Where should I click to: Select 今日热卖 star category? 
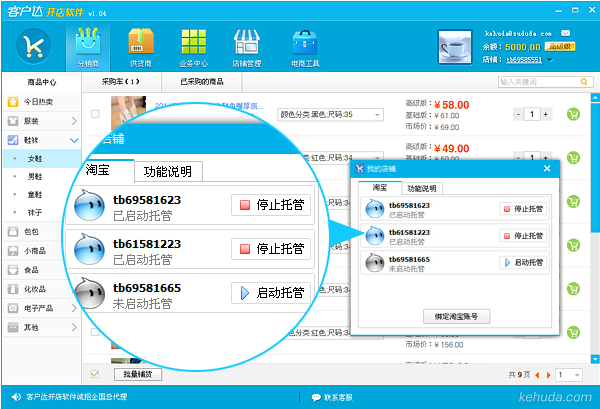42,102
